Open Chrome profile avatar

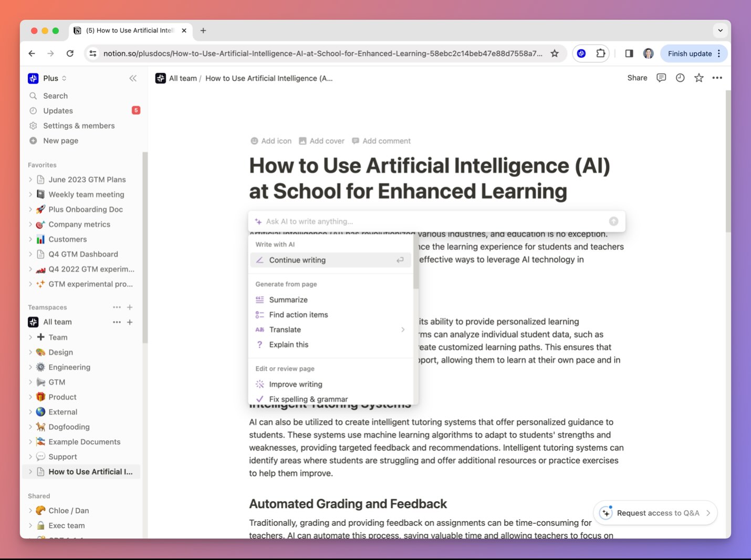pos(649,53)
